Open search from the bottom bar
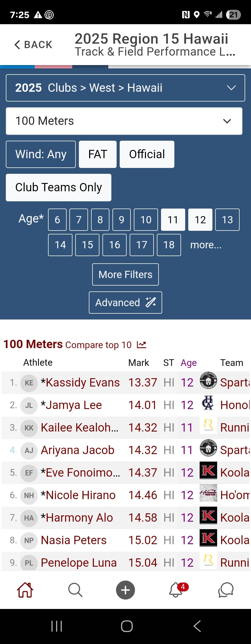Viewport: 251px width, 644px height. (75, 590)
